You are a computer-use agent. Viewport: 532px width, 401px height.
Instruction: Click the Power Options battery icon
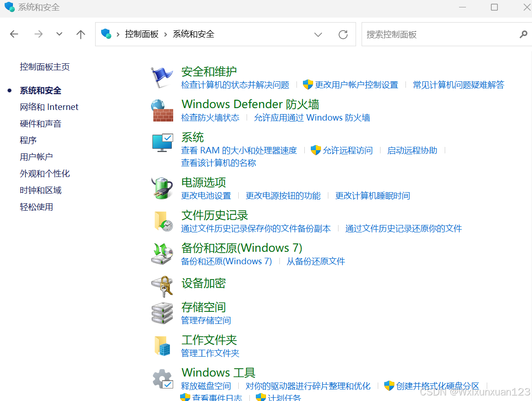162,188
